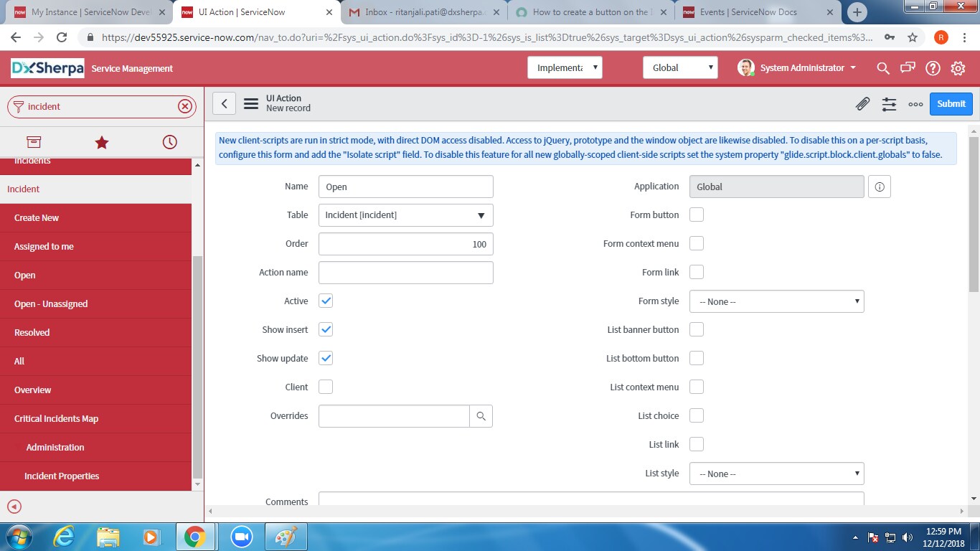Image resolution: width=980 pixels, height=551 pixels.
Task: Collapse navigator with bottom-left arrow icon
Action: [x=14, y=507]
